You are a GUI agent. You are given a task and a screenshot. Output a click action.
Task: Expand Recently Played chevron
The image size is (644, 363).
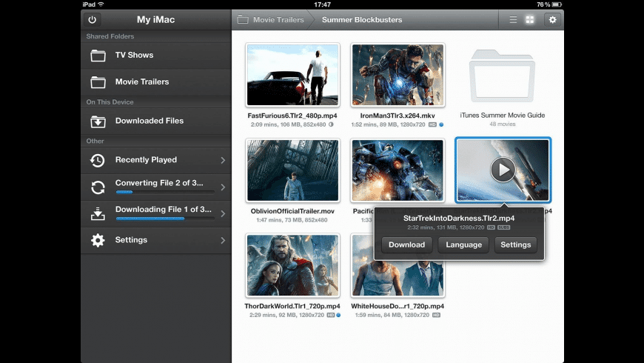point(223,160)
